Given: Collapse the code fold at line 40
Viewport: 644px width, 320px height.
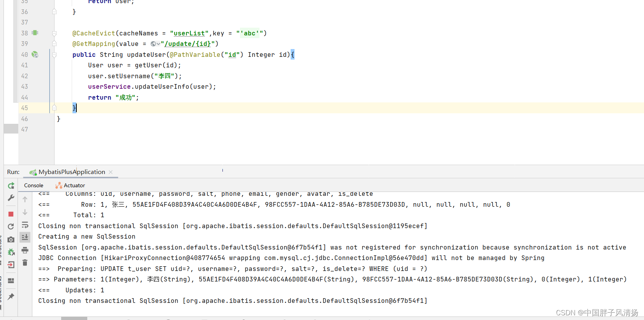Looking at the screenshot, I should 55,55.
